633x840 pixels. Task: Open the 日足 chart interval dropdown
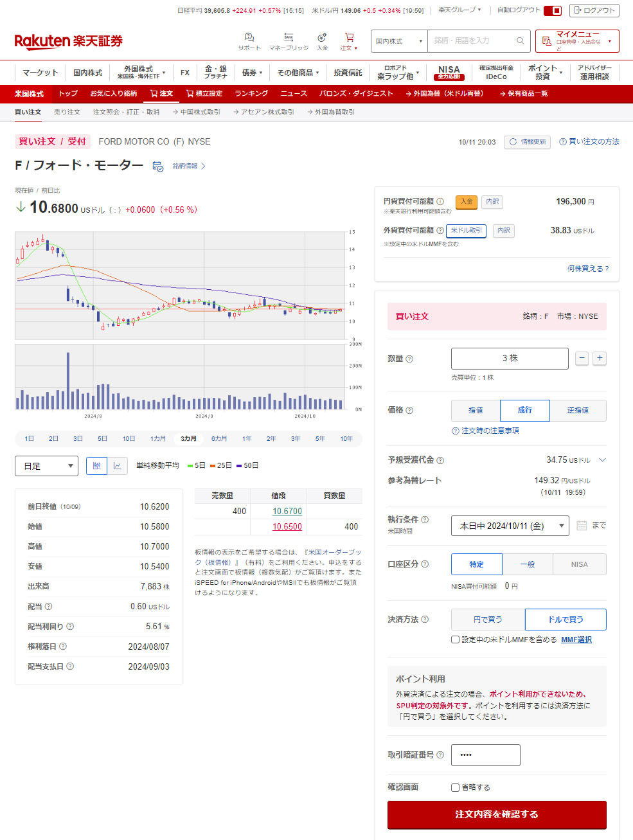(x=46, y=466)
